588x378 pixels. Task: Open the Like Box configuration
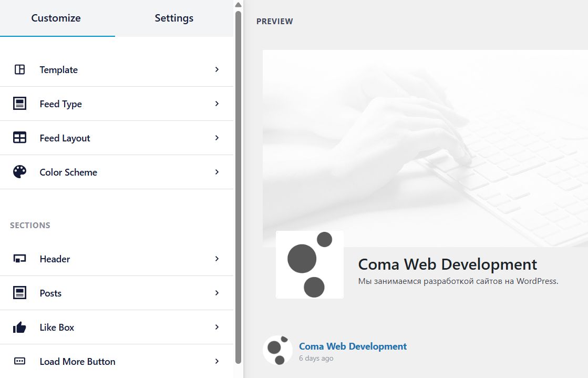(216, 326)
